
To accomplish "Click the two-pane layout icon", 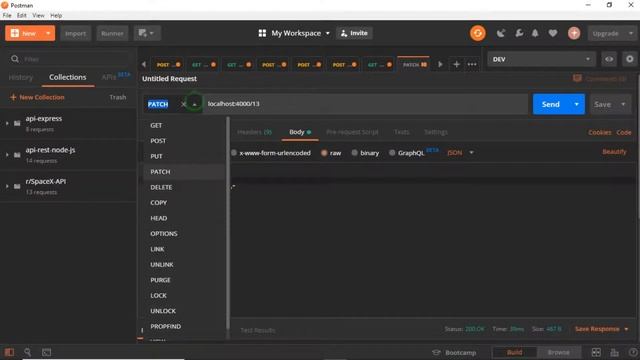I will point(596,352).
